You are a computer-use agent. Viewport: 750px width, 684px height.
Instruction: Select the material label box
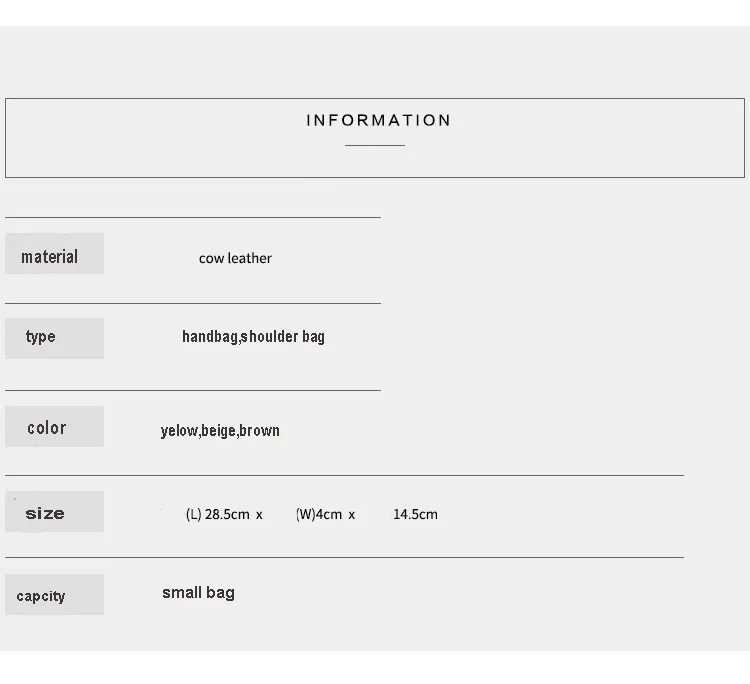click(x=55, y=254)
